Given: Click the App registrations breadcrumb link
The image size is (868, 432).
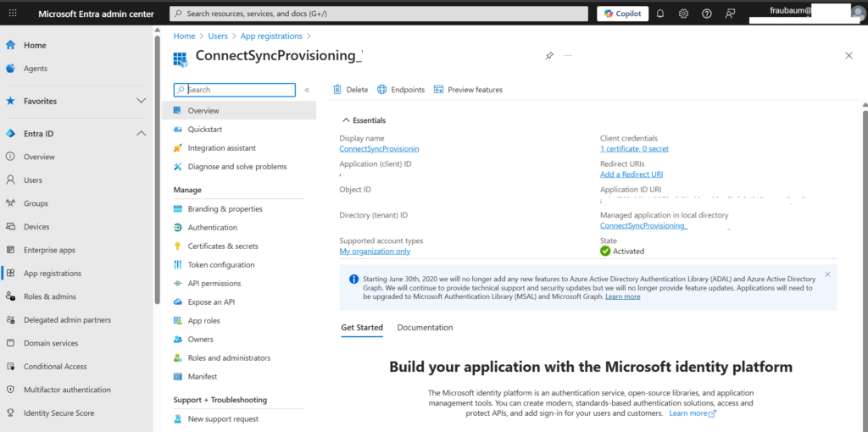Looking at the screenshot, I should coord(271,36).
